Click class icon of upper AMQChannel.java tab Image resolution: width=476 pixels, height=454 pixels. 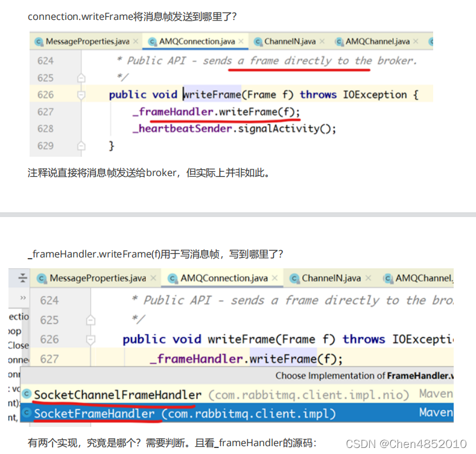coord(339,42)
